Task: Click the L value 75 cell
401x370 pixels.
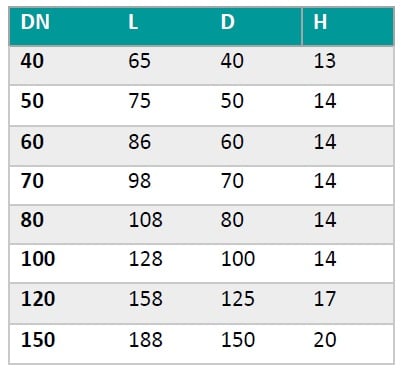Action: [x=140, y=101]
